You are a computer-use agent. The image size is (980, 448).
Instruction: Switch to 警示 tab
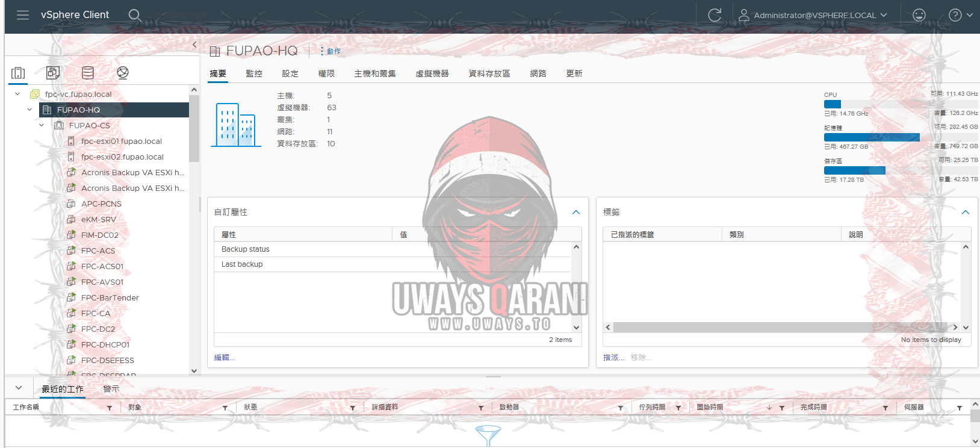(x=111, y=389)
